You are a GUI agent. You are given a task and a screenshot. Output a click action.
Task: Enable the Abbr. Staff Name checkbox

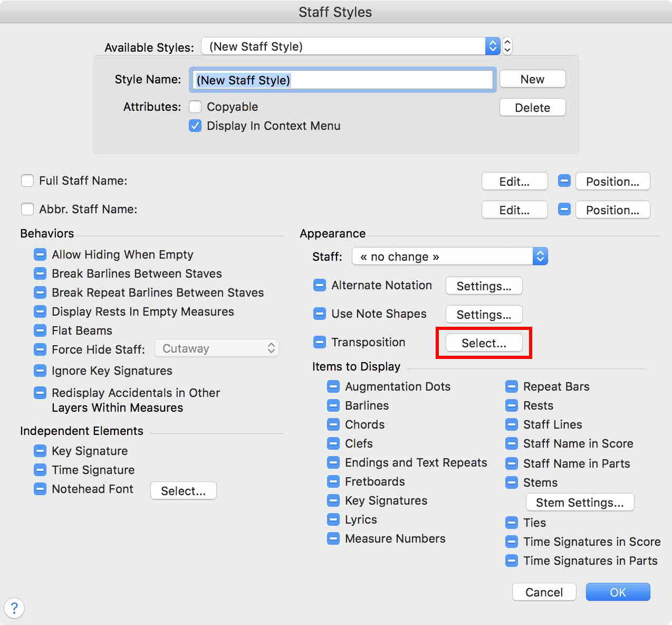pos(27,209)
